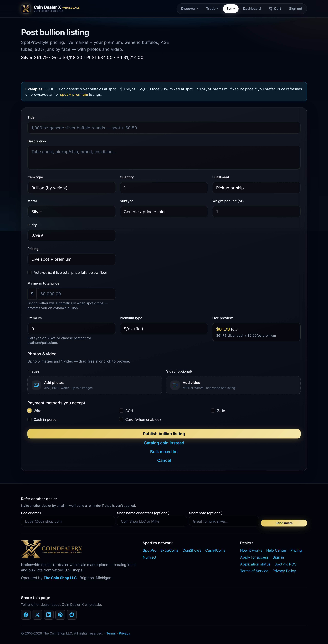This screenshot has width=328, height=644.
Task: Share page on Facebook
Action: [x=26, y=615]
